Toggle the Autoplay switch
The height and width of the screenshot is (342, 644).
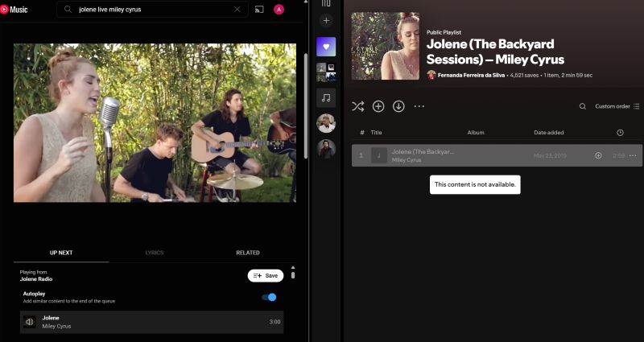pyautogui.click(x=270, y=297)
